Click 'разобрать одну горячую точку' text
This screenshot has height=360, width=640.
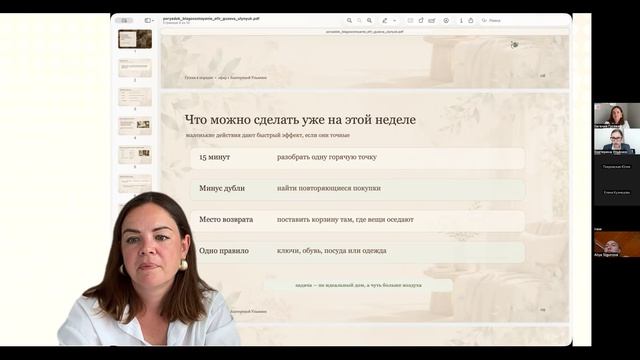[x=327, y=157]
